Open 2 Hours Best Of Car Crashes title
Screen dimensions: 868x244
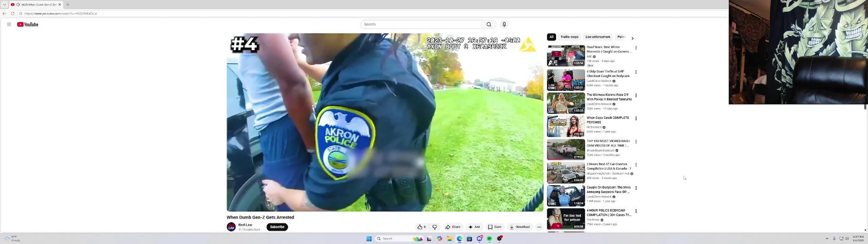[x=609, y=166]
